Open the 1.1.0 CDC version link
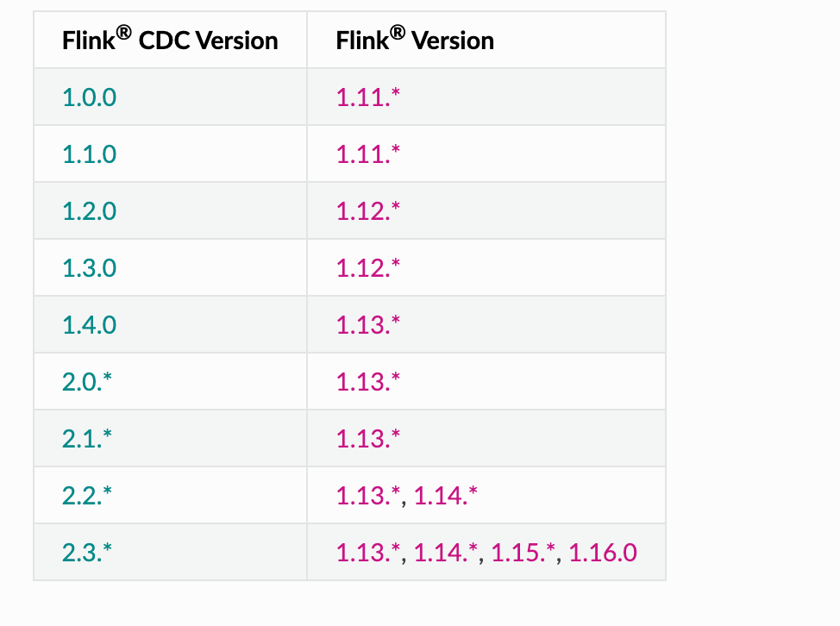The height and width of the screenshot is (626, 840). click(x=89, y=154)
